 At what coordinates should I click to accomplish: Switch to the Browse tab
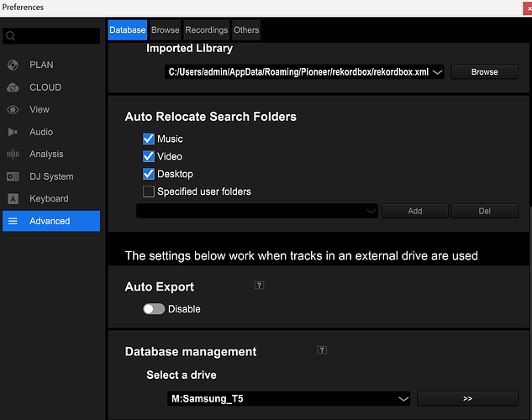166,30
